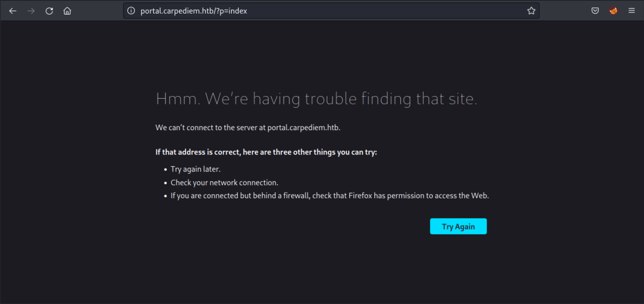The height and width of the screenshot is (304, 644).
Task: Open the Firefox application menu
Action: coord(631,11)
